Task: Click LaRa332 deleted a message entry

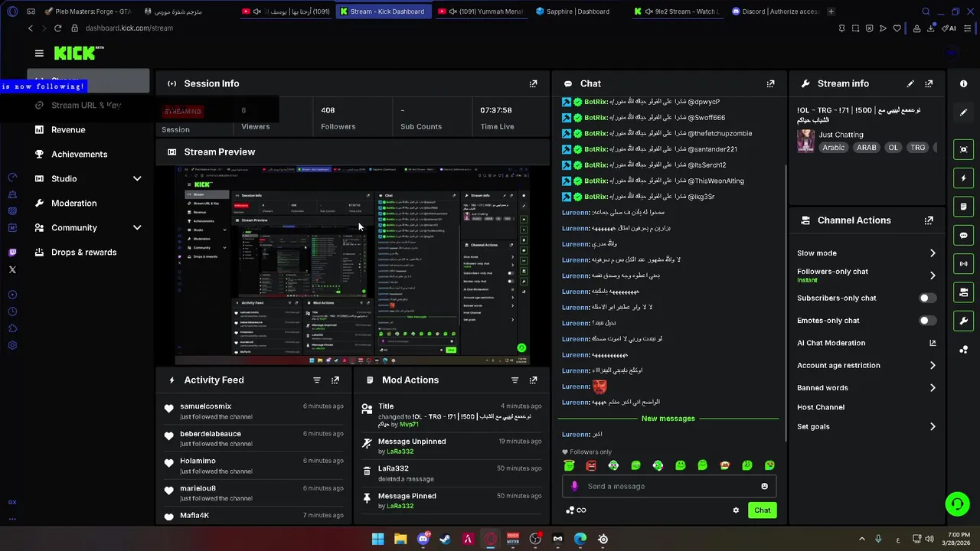Action: click(452, 474)
